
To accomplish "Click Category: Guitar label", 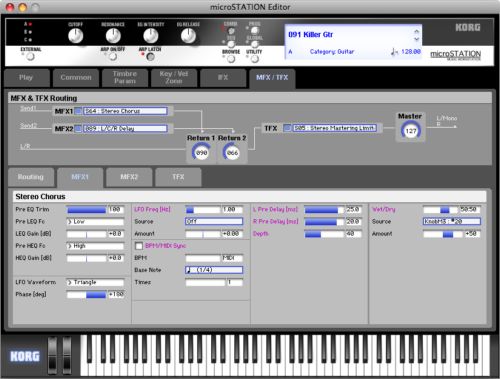I will [x=332, y=52].
